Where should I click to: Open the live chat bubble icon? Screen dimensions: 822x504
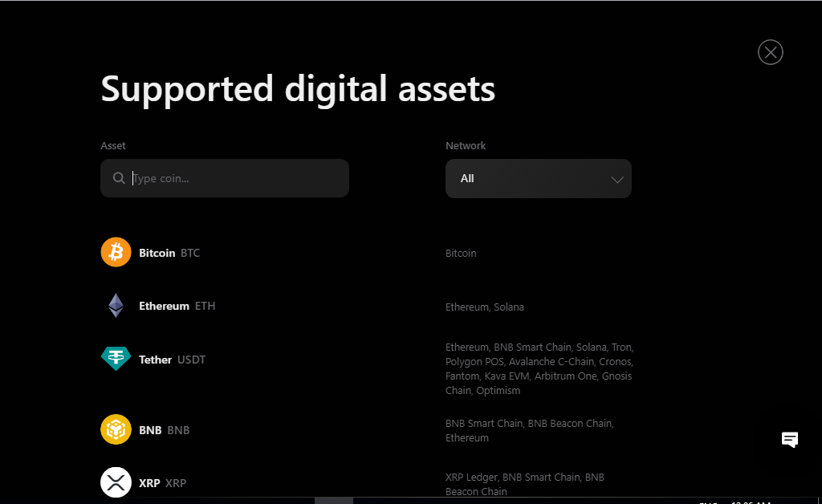coord(790,439)
